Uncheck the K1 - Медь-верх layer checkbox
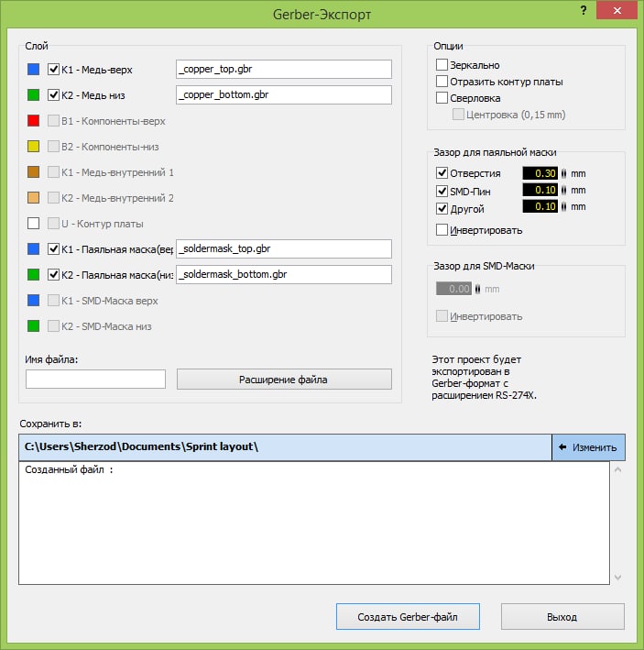Screen dimensions: 644x650 [53, 70]
